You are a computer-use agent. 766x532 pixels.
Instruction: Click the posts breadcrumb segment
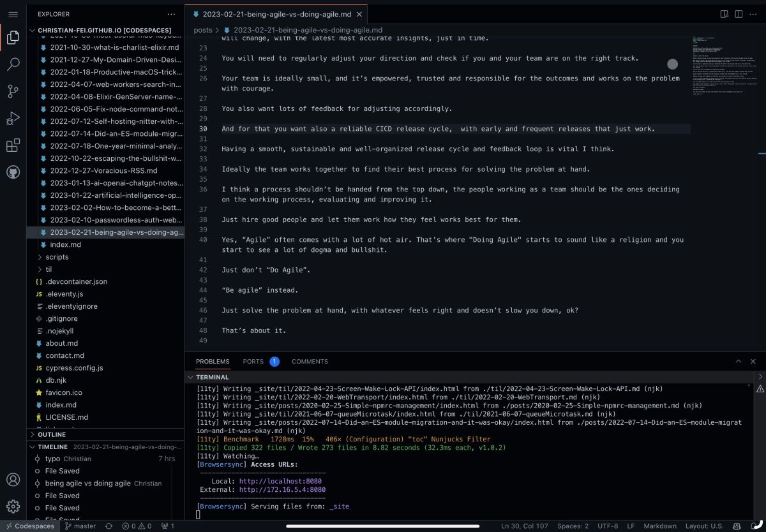(x=203, y=30)
